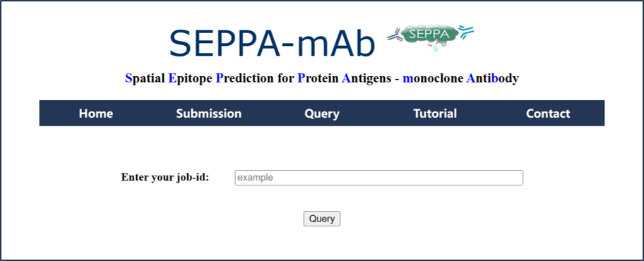This screenshot has height=261, width=644.
Task: Click the word 'Protein' in subtitle
Action: tap(318, 78)
